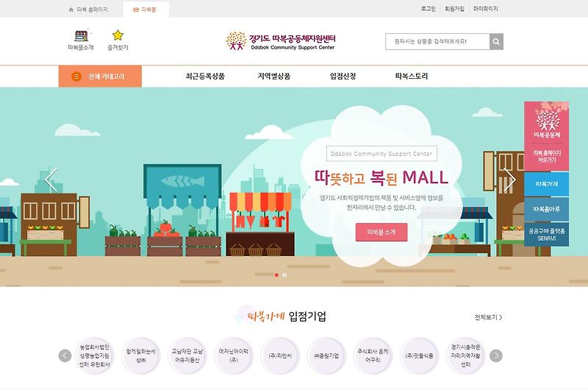Click the home icon beside 따복 홈페이지
The image size is (588, 390).
click(x=71, y=10)
